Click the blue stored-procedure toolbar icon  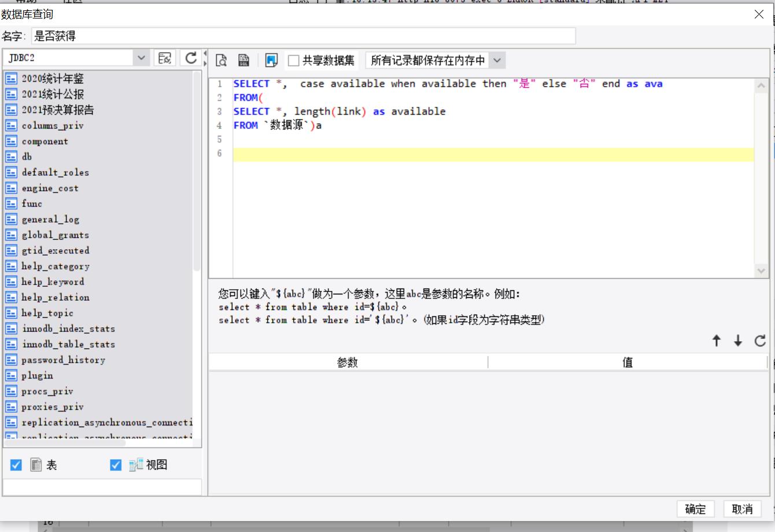271,60
